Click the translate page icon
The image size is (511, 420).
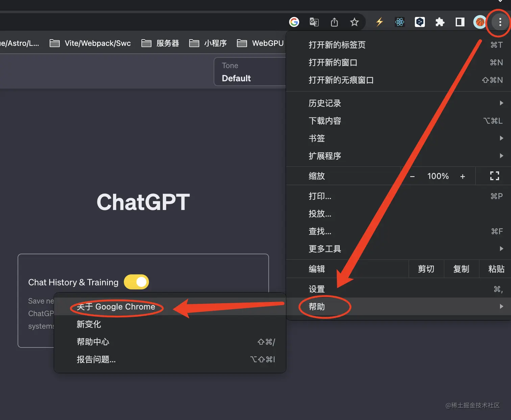pos(314,22)
